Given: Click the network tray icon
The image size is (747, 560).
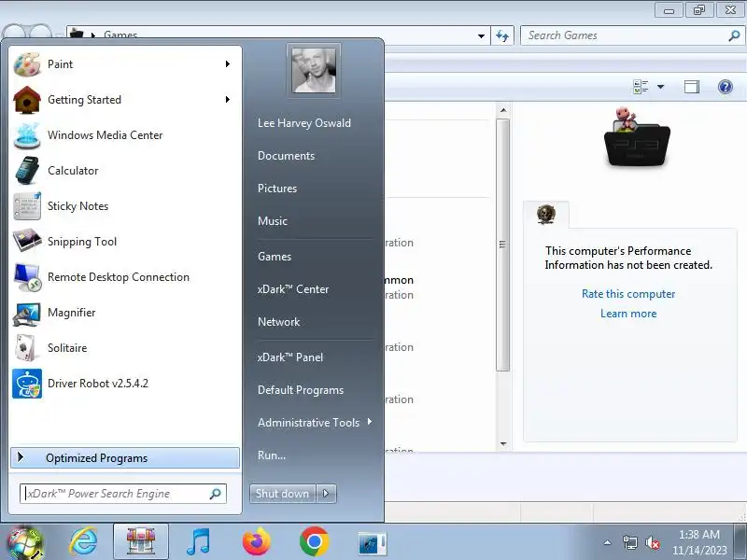Looking at the screenshot, I should click(x=629, y=542).
